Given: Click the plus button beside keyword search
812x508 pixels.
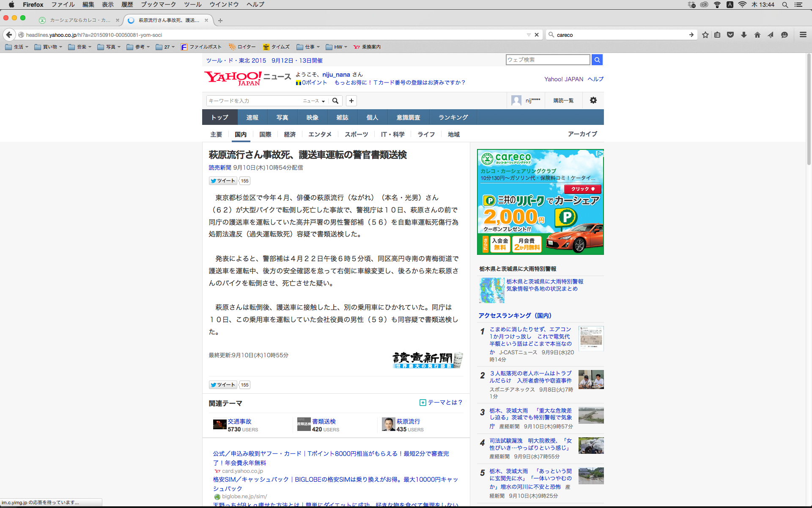Looking at the screenshot, I should (x=351, y=101).
